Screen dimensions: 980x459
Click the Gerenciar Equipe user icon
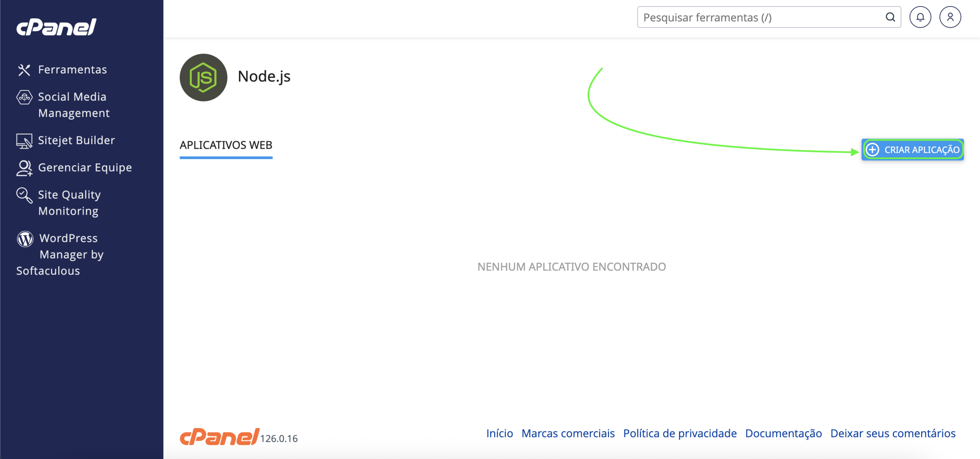point(24,168)
